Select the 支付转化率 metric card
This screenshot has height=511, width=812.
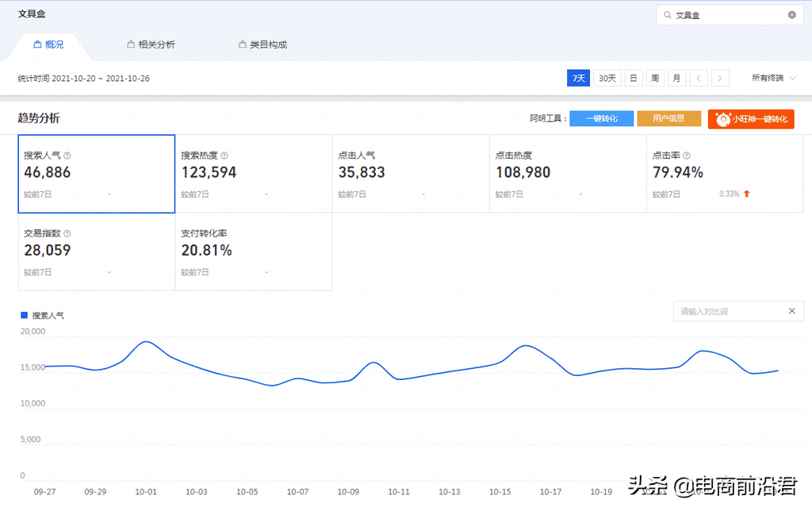[254, 252]
